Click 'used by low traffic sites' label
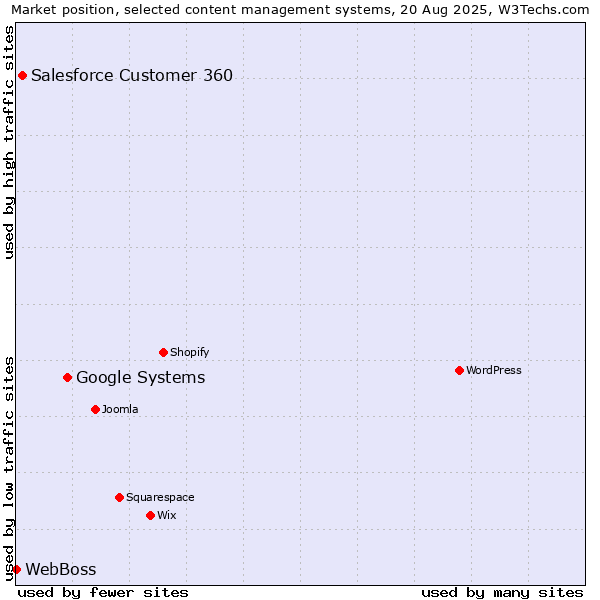Screen dimensions: 600x600 click(8, 469)
